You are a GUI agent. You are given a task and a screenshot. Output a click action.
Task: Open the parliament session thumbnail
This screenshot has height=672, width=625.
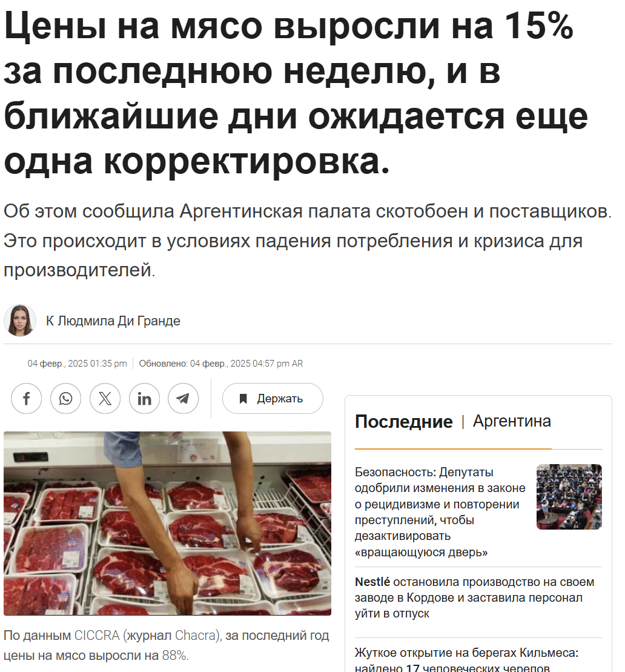click(569, 497)
